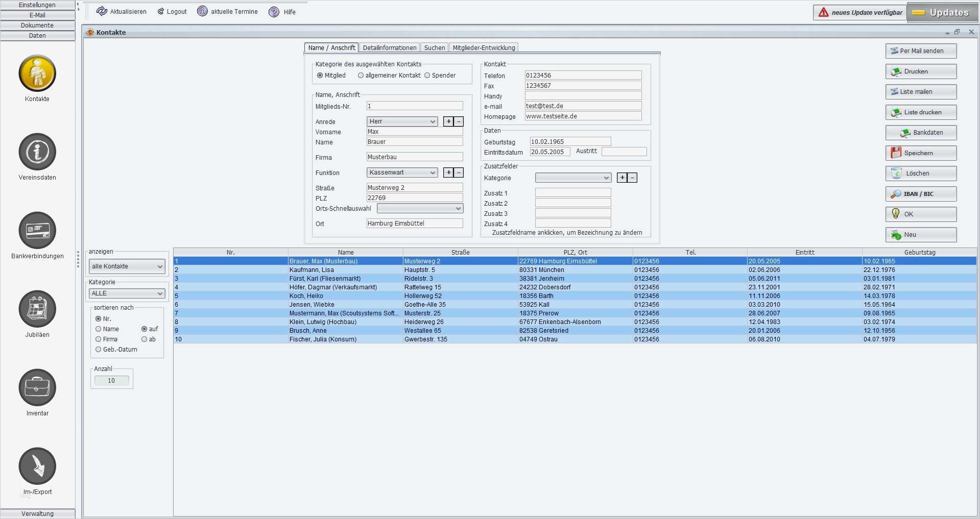Click the Liste mailen button
This screenshot has width=980, height=519.
[921, 92]
